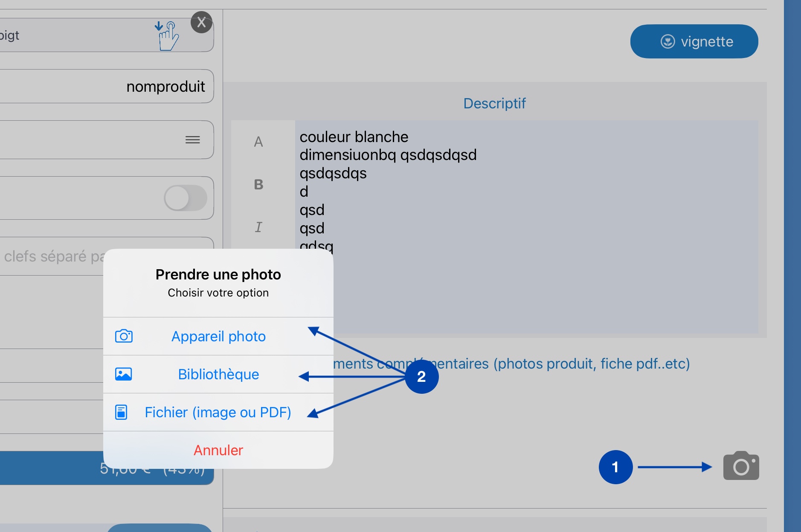Choose Bibliothèque option
Viewport: 801px width, 532px height.
[x=218, y=374]
